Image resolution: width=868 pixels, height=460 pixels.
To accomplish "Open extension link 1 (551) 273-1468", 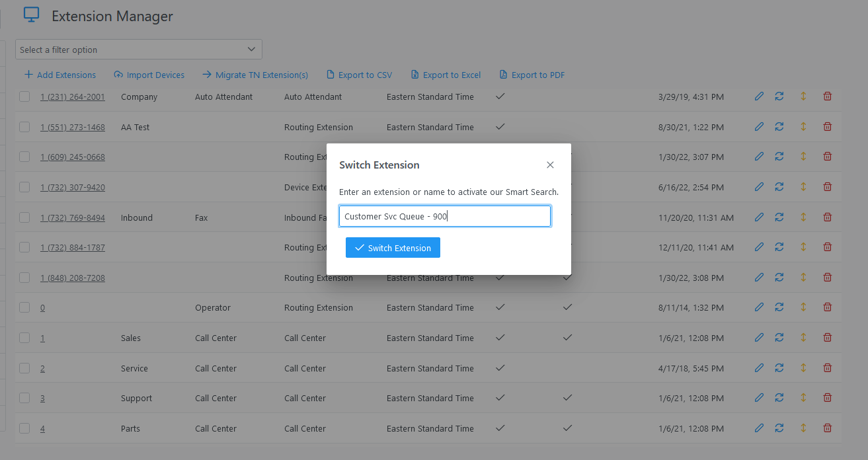I will [73, 127].
